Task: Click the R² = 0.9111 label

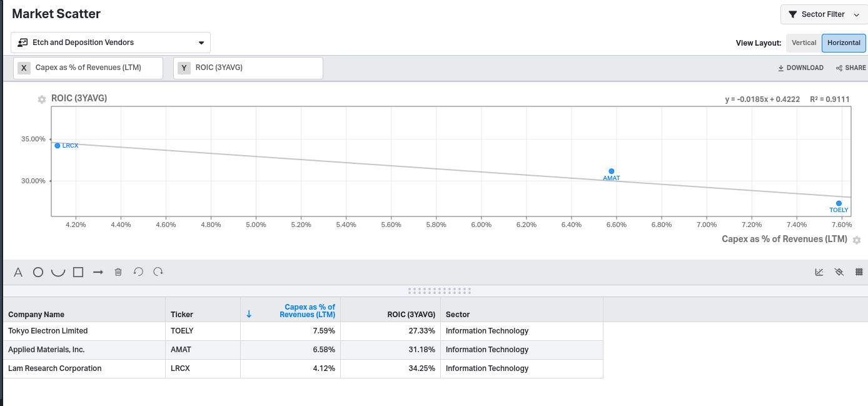Action: (830, 99)
